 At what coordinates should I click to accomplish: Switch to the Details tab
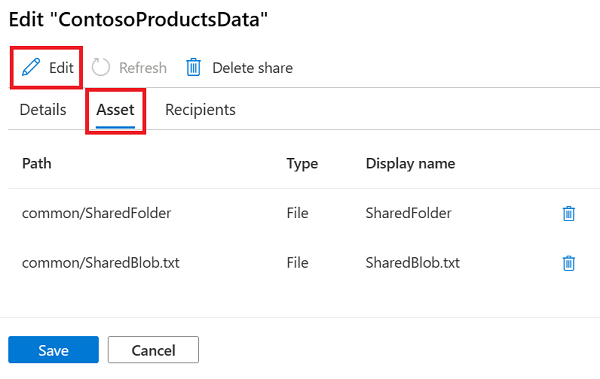click(43, 110)
